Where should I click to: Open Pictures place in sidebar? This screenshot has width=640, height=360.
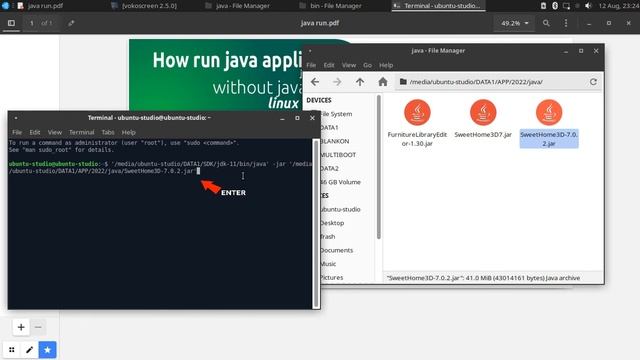(331, 278)
